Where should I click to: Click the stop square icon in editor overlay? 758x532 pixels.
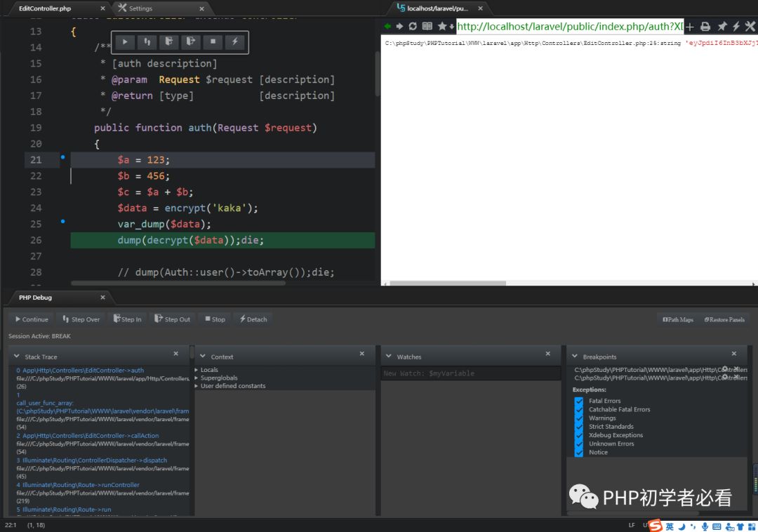(x=213, y=42)
